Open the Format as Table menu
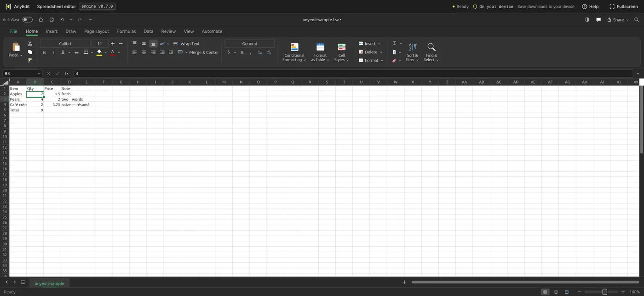644x296 pixels. click(x=320, y=52)
